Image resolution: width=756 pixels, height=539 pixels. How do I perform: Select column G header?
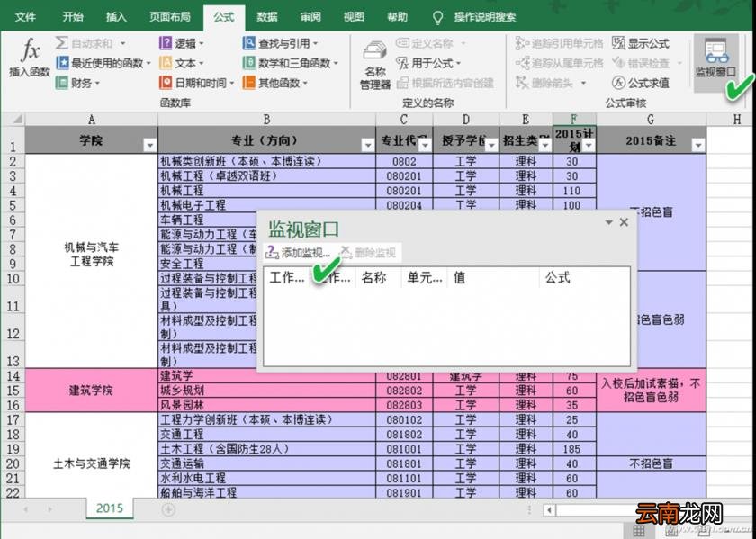pyautogui.click(x=651, y=119)
